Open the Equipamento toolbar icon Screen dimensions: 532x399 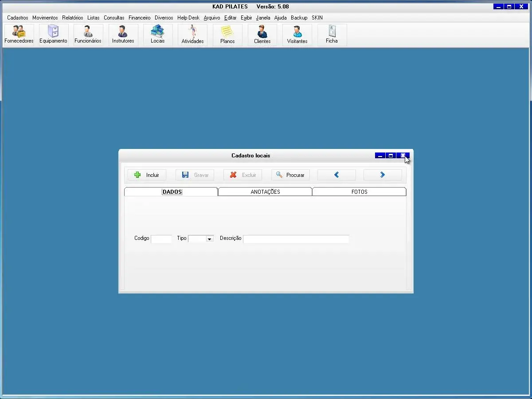54,35
